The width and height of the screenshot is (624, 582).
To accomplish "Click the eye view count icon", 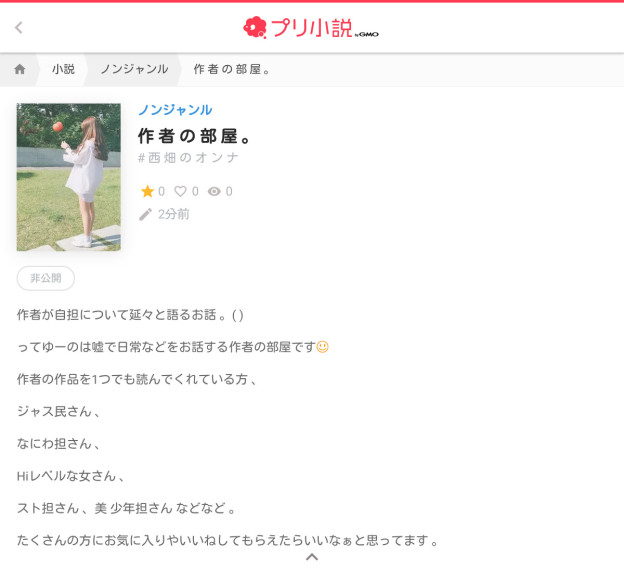I will click(214, 191).
